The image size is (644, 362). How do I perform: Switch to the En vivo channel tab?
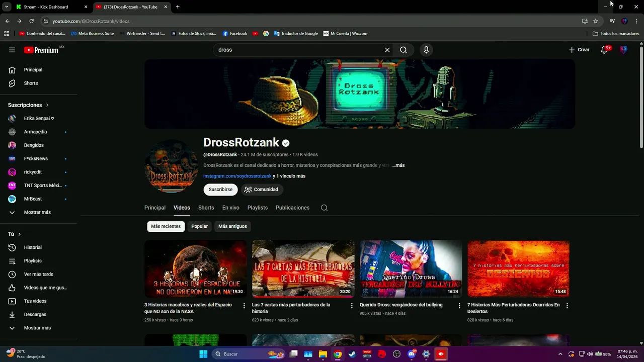(231, 208)
